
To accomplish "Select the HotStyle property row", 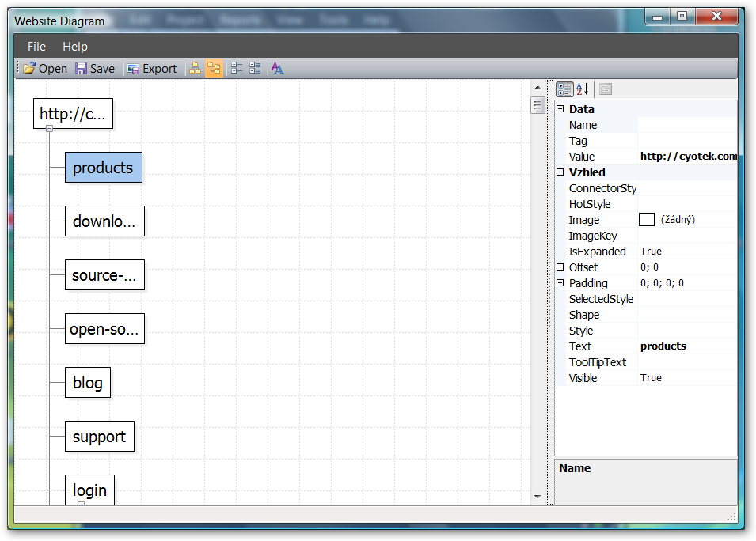I will pyautogui.click(x=652, y=204).
